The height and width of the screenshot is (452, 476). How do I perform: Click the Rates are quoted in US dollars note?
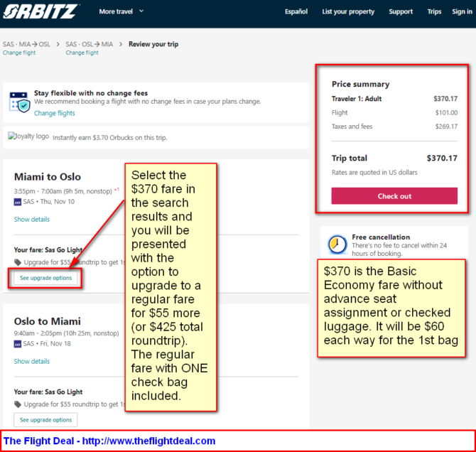(374, 172)
